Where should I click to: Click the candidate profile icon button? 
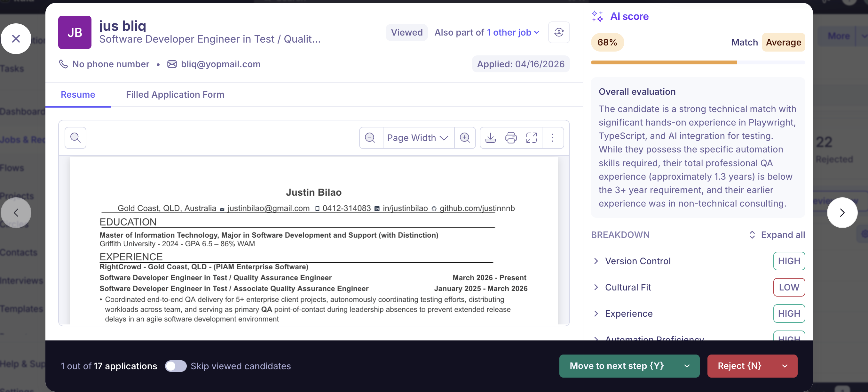tap(559, 32)
